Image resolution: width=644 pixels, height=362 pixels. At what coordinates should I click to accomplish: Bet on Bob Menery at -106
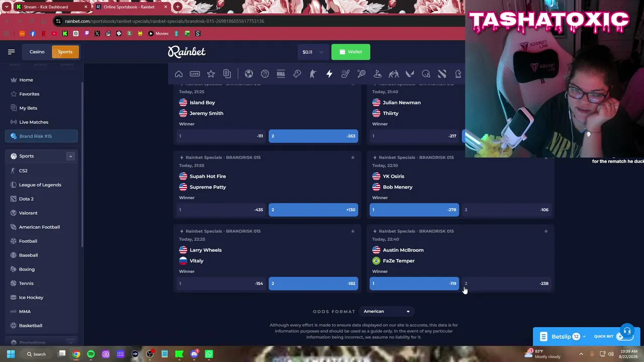tap(507, 210)
